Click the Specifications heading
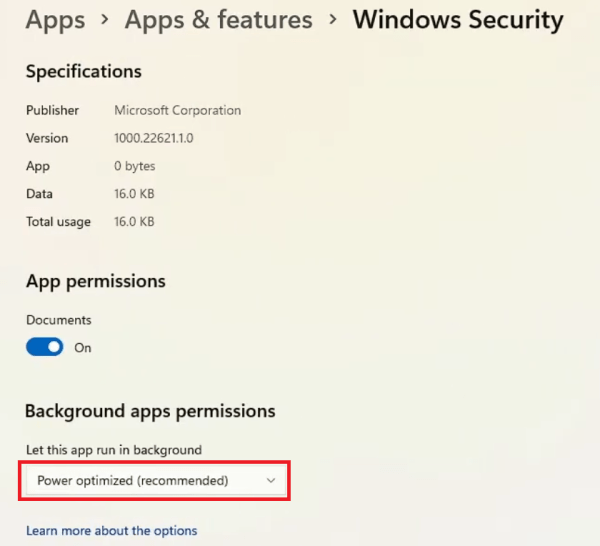This screenshot has width=600, height=546. [84, 72]
